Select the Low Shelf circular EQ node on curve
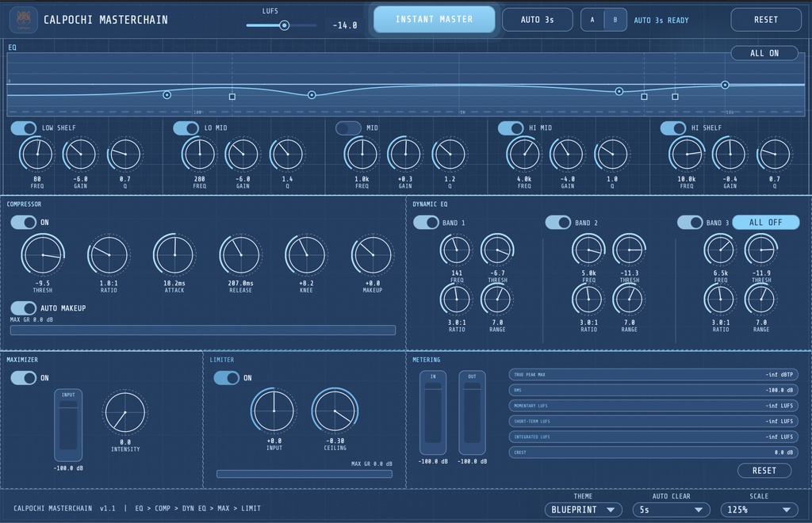Screen dimensions: 812x523 click(167, 94)
